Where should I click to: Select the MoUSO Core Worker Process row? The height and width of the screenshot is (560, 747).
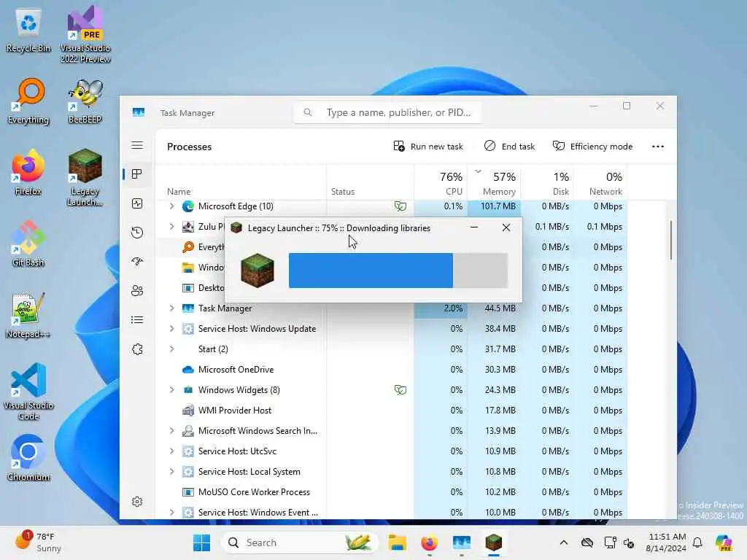pos(391,492)
